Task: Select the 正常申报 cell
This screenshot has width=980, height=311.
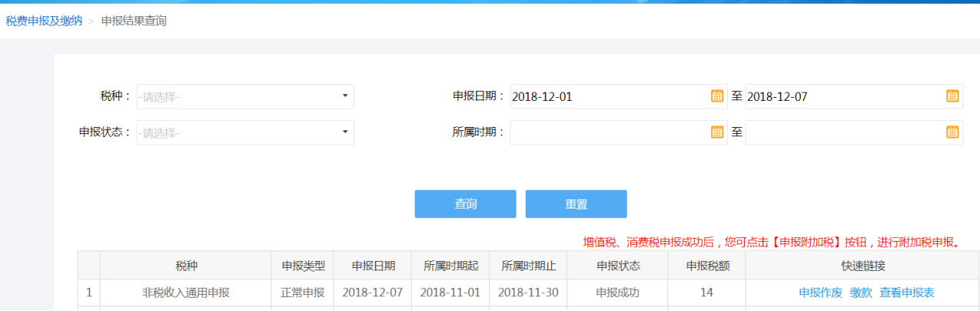Action: tap(303, 293)
